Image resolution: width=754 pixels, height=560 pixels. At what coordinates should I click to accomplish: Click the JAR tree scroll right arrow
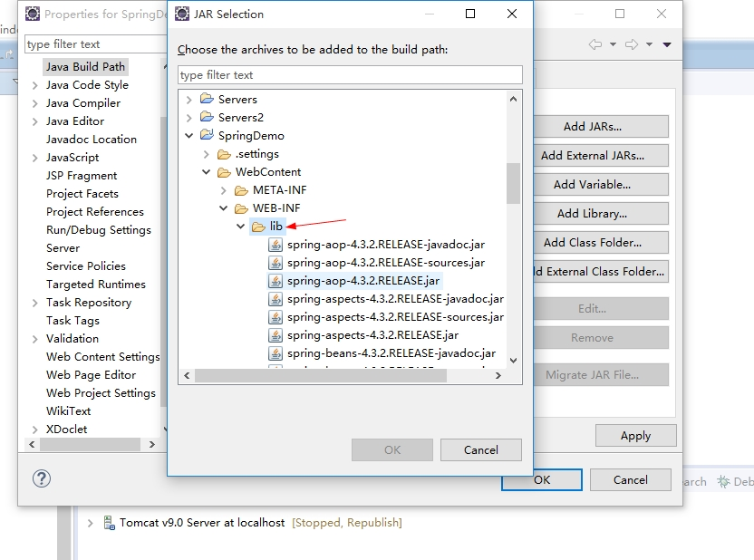click(x=498, y=376)
